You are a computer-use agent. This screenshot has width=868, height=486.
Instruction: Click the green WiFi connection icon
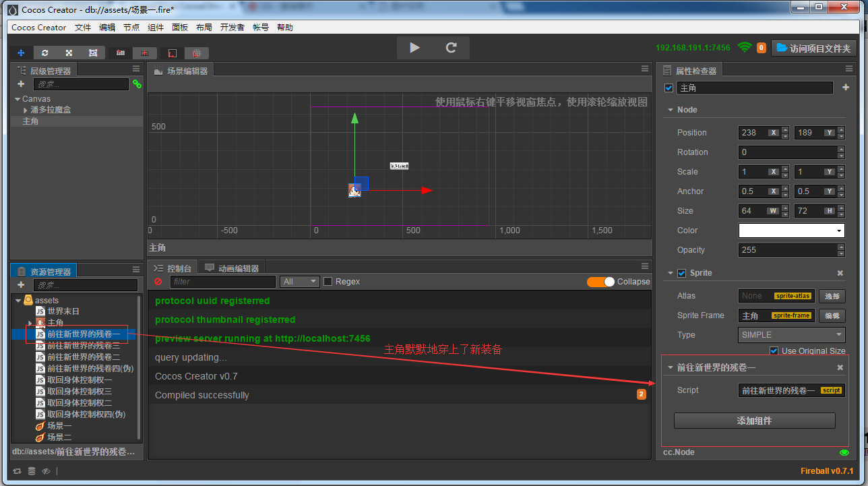pyautogui.click(x=744, y=48)
